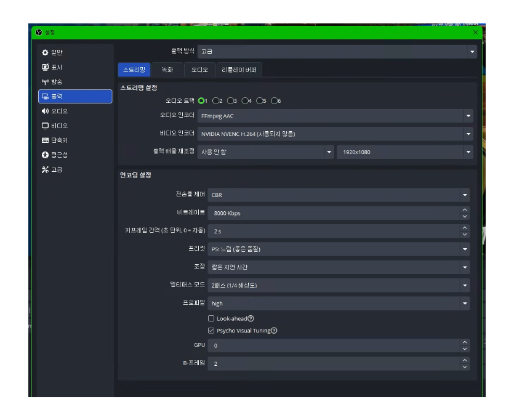This screenshot has height=420, width=514.
Task: Switch to the 녹화 tab
Action: [167, 70]
